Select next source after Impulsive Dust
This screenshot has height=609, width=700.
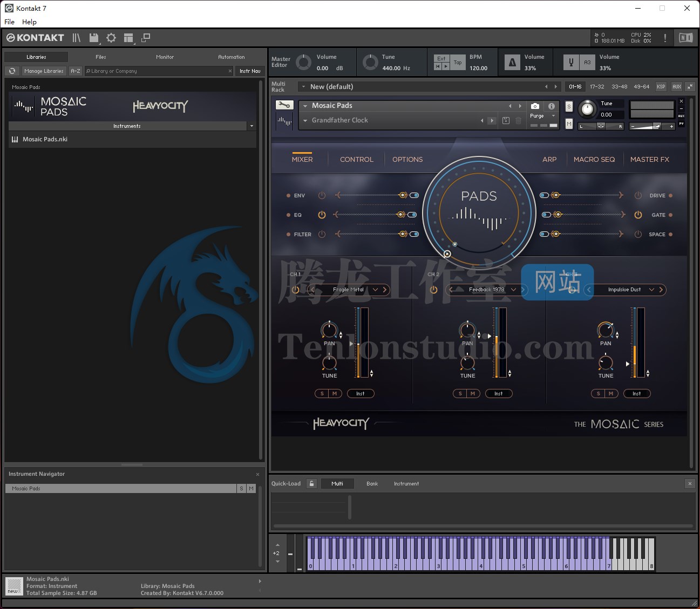[x=661, y=290]
